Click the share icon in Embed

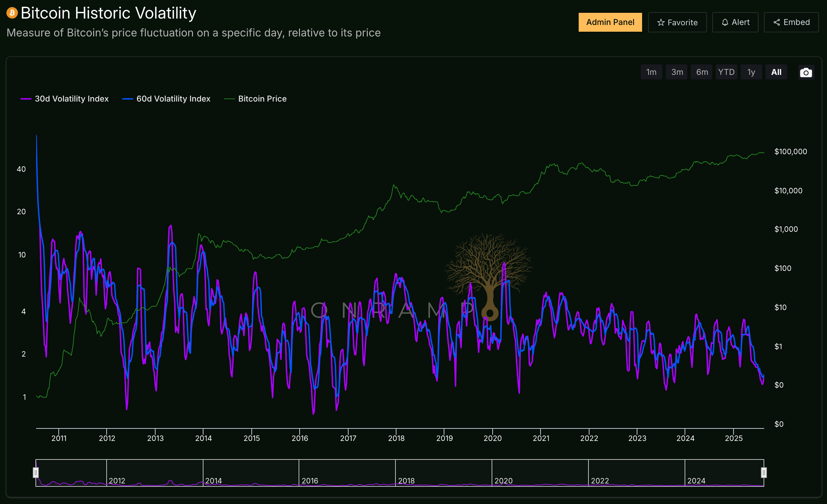pyautogui.click(x=777, y=23)
